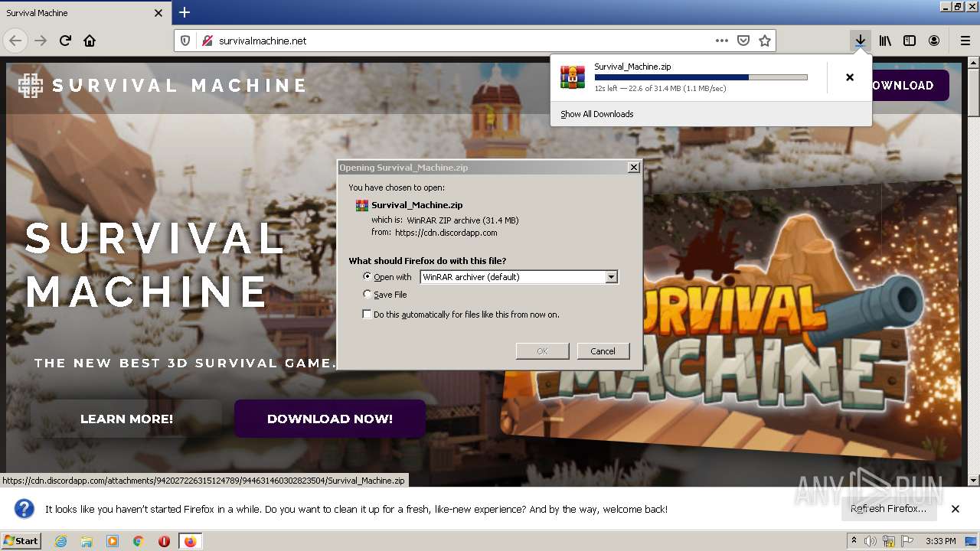
Task: Reload the current page
Action: point(65,41)
